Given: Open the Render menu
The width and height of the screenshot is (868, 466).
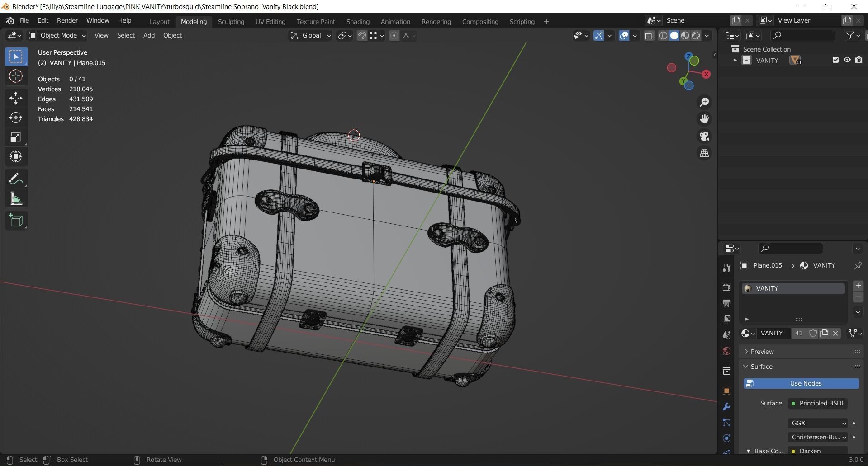Looking at the screenshot, I should 67,20.
